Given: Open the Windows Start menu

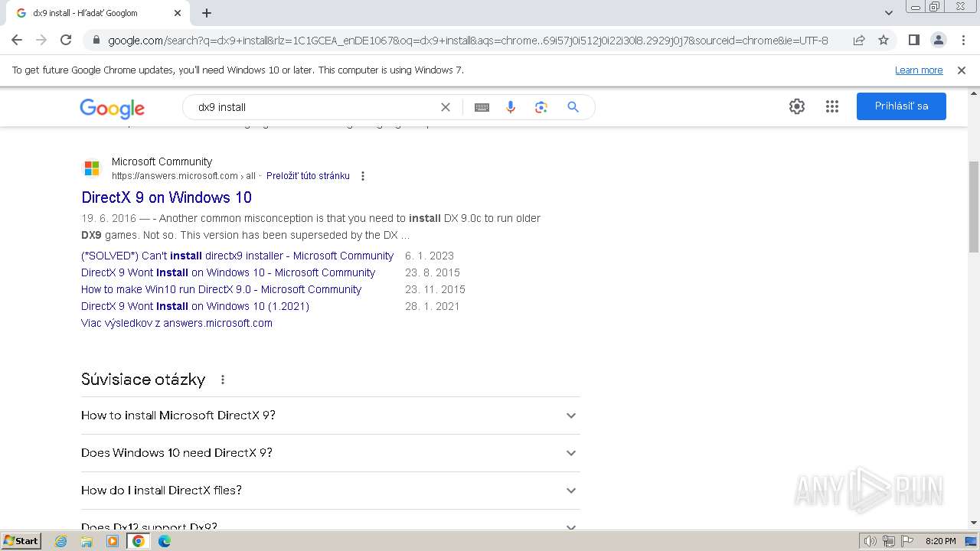Looking at the screenshot, I should (21, 540).
